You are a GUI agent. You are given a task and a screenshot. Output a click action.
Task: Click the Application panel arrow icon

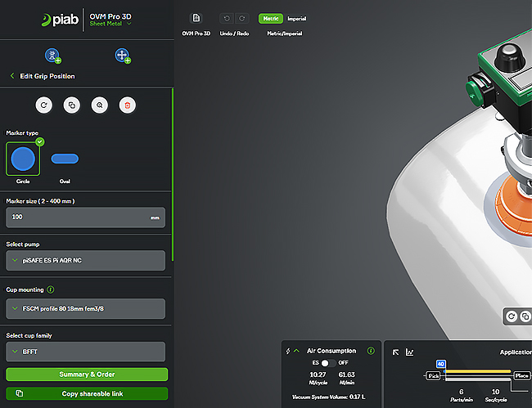pyautogui.click(x=395, y=352)
